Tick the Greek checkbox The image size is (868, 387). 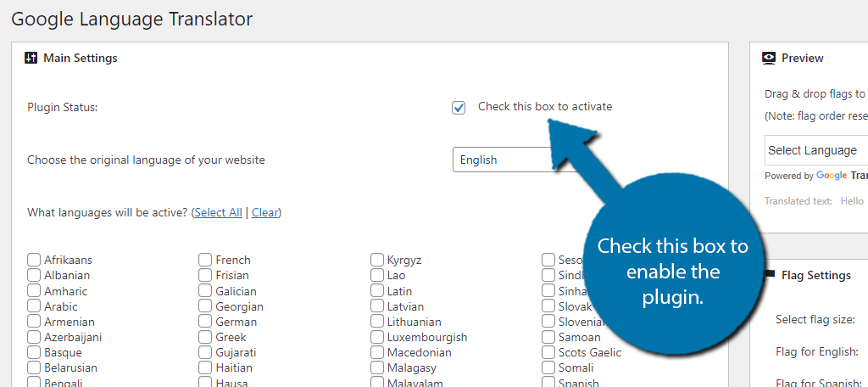(x=205, y=337)
